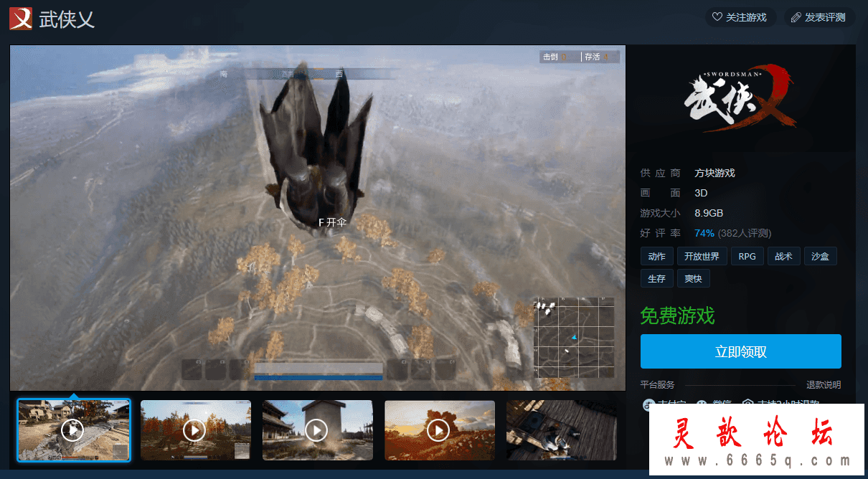Select the 动作 tag
The height and width of the screenshot is (479, 868).
pos(656,257)
